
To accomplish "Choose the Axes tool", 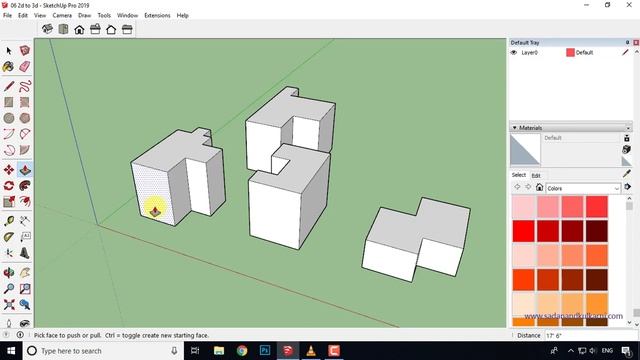I will 9,253.
